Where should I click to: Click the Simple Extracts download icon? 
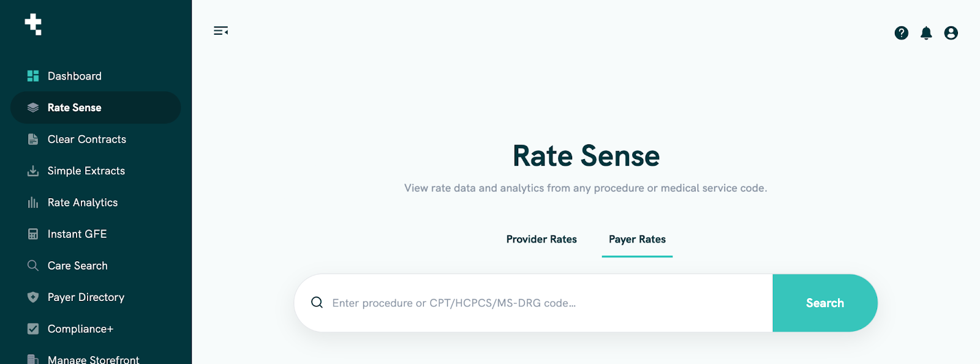click(33, 171)
